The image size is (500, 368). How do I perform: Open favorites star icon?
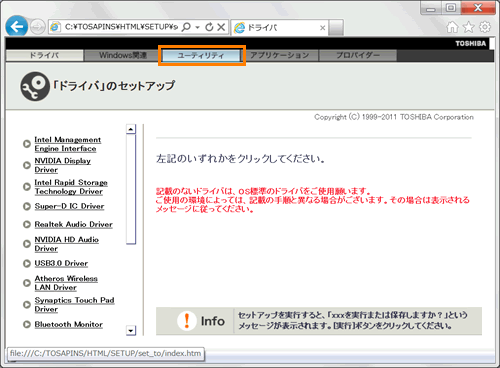(x=468, y=27)
